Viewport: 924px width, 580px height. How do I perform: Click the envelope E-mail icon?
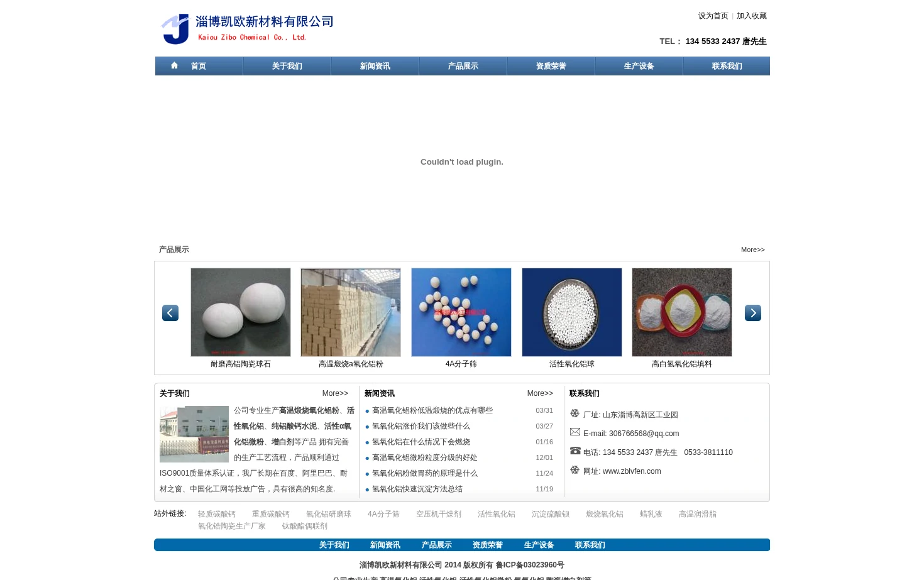tap(575, 432)
